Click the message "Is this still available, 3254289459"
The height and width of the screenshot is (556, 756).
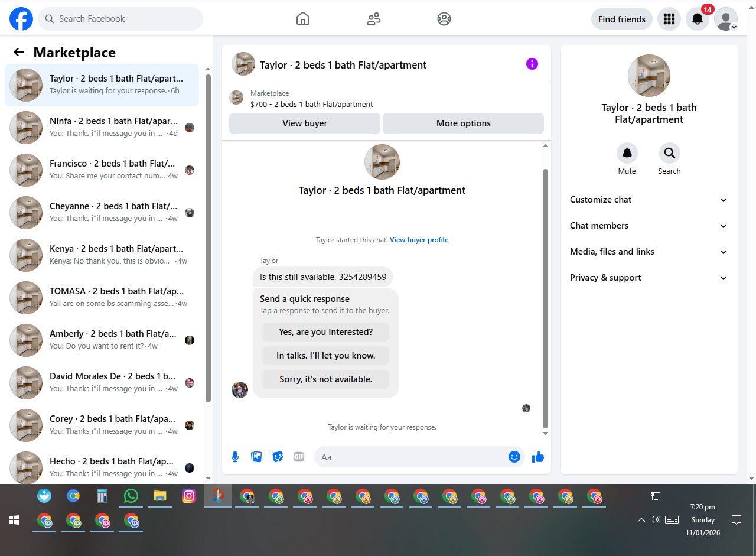[323, 277]
